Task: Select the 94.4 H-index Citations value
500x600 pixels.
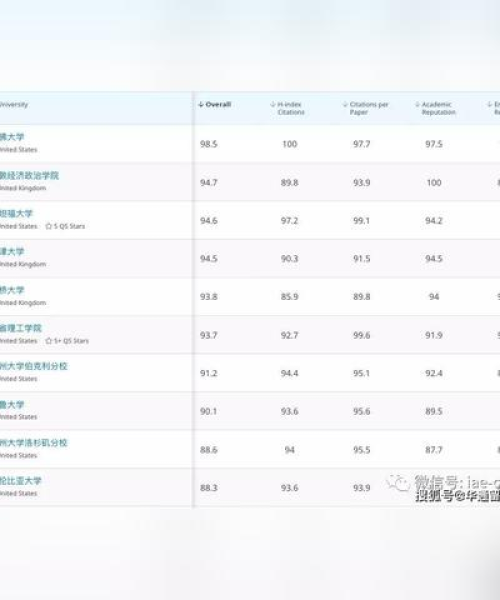Action: 290,373
